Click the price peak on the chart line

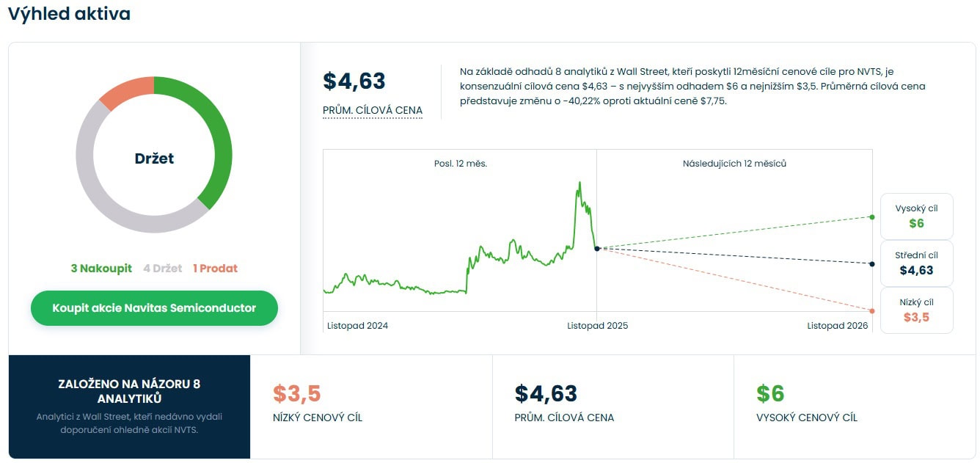click(579, 183)
